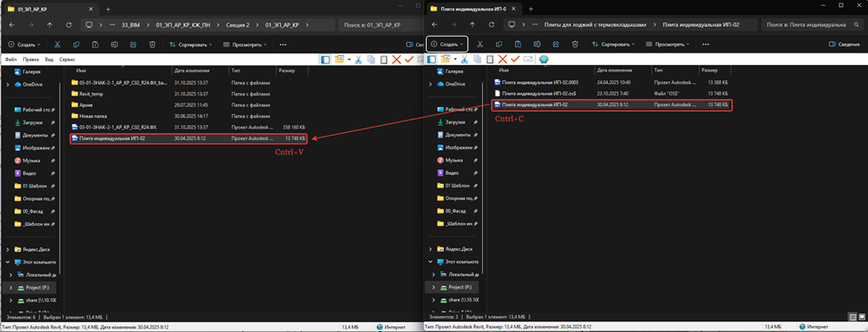The height and width of the screenshot is (332, 868).
Task: Open the Файл menu in left window
Action: pyautogui.click(x=11, y=59)
